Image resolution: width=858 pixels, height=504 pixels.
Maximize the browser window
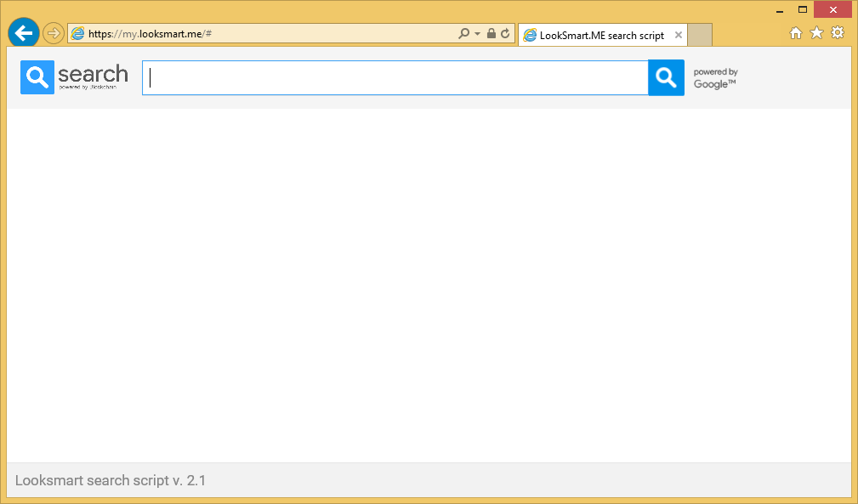click(x=802, y=9)
